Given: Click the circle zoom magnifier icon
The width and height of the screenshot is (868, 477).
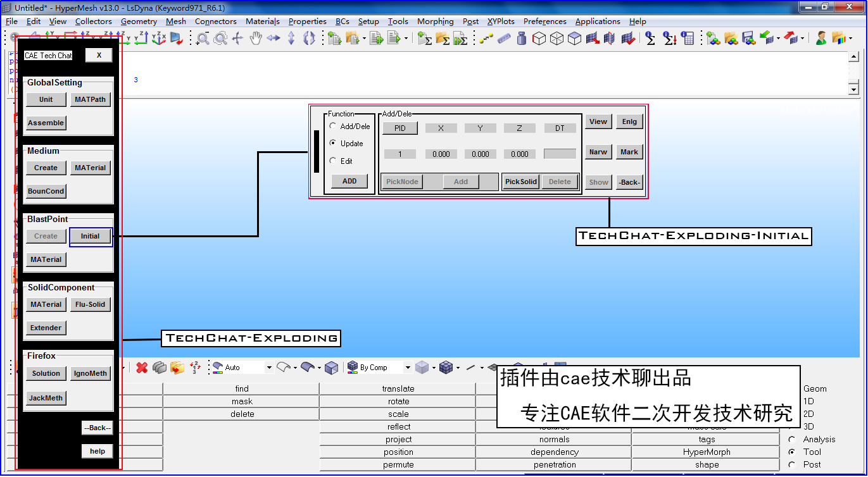Looking at the screenshot, I should tap(220, 39).
